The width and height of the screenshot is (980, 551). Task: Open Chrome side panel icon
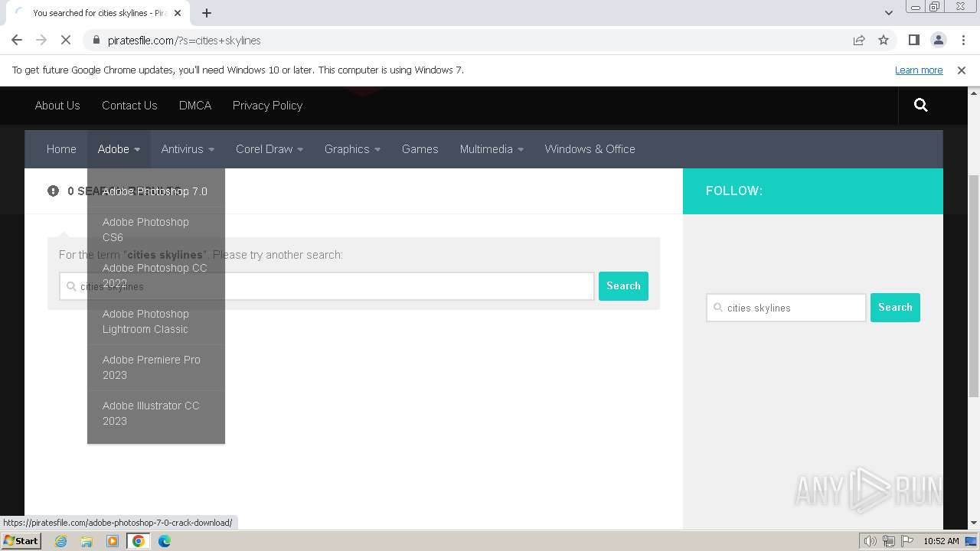pyautogui.click(x=913, y=40)
